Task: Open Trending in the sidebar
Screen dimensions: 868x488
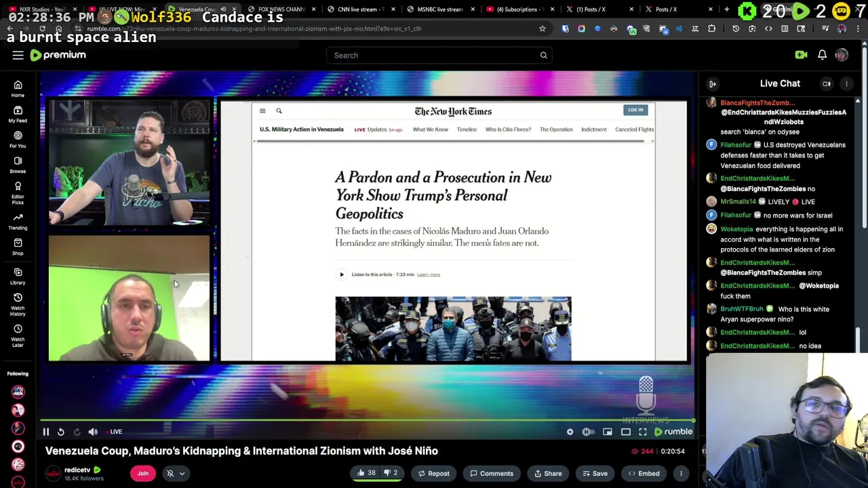Action: (18, 220)
